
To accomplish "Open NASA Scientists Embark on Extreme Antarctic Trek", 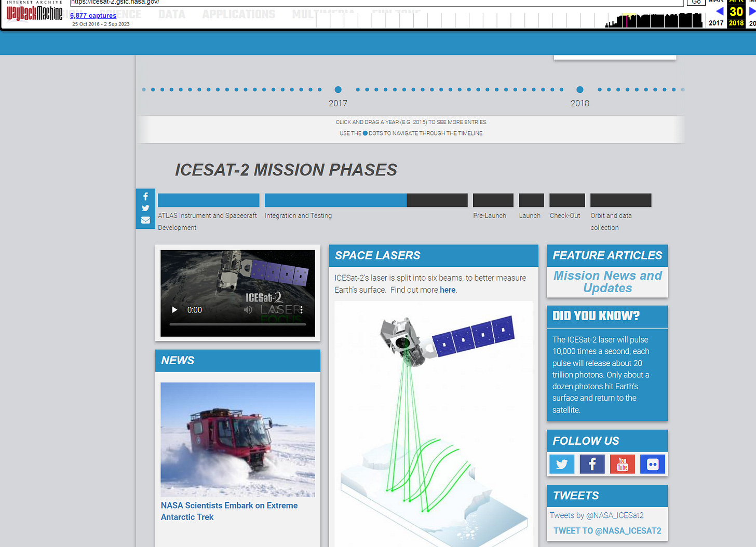I will [x=230, y=511].
